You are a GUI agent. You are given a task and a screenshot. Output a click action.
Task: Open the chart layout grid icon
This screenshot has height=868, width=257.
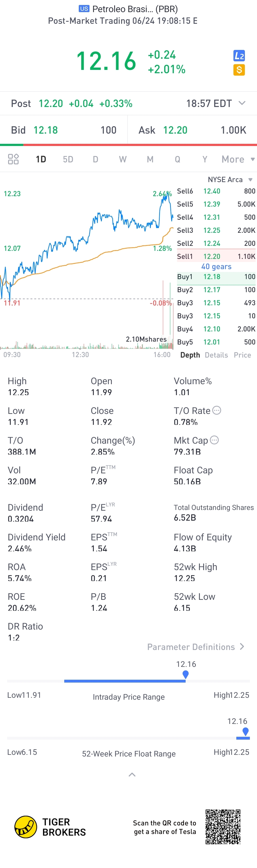click(13, 159)
